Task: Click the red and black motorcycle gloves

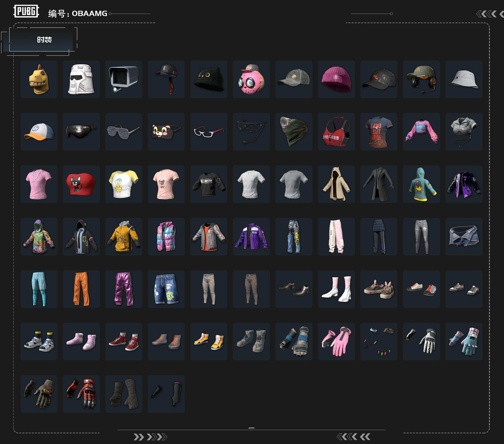Action: (x=81, y=394)
